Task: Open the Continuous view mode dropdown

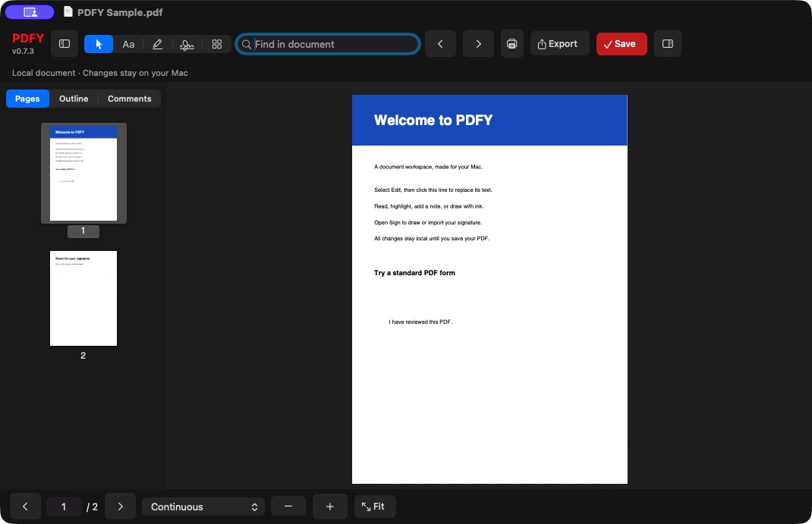Action: point(203,507)
